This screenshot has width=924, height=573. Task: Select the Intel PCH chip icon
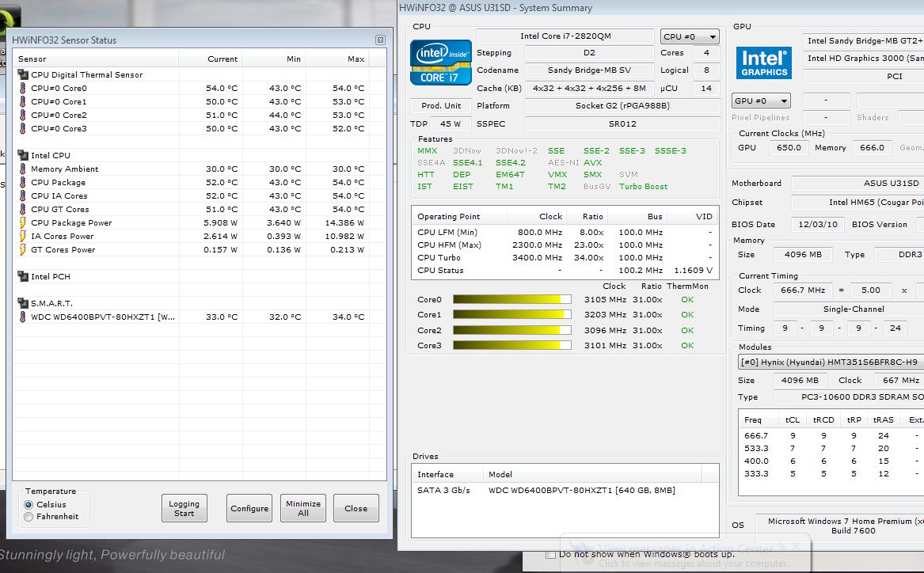[x=23, y=276]
